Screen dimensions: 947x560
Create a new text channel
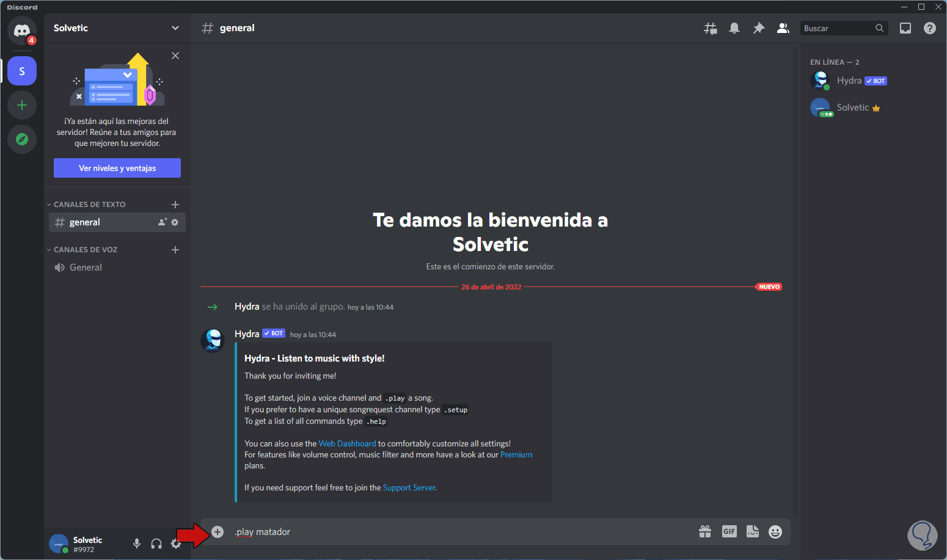tap(175, 205)
